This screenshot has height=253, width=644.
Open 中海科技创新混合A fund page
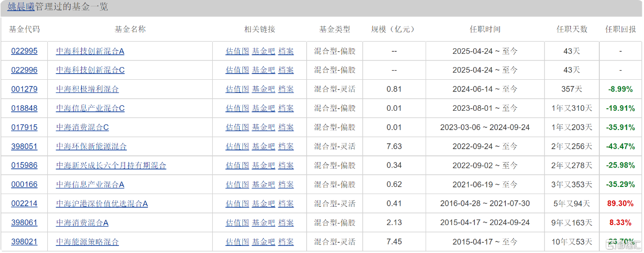pos(90,51)
